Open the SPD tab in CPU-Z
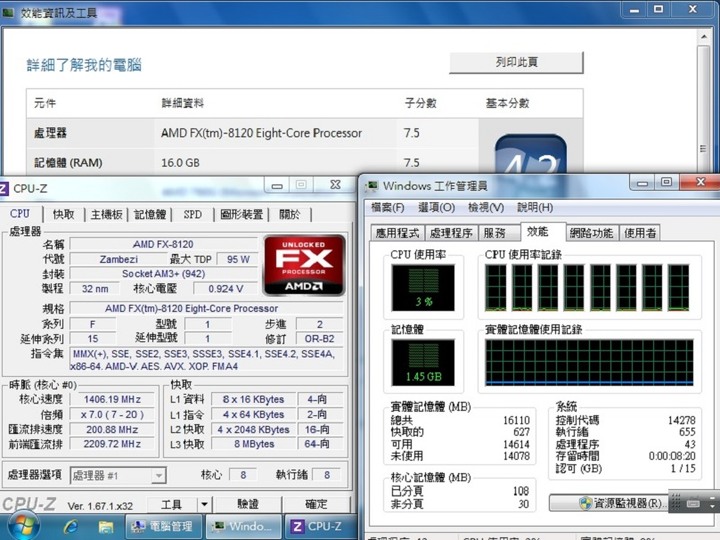This screenshot has height=540, width=720. [x=192, y=214]
